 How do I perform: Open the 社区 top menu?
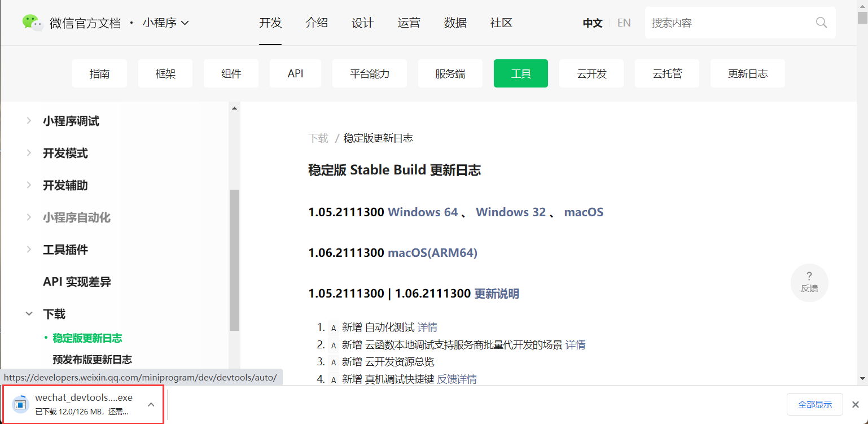point(501,23)
